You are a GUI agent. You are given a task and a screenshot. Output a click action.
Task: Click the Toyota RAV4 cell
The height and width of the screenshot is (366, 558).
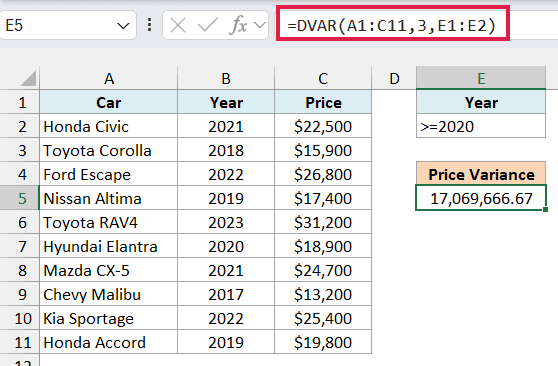coord(109,222)
